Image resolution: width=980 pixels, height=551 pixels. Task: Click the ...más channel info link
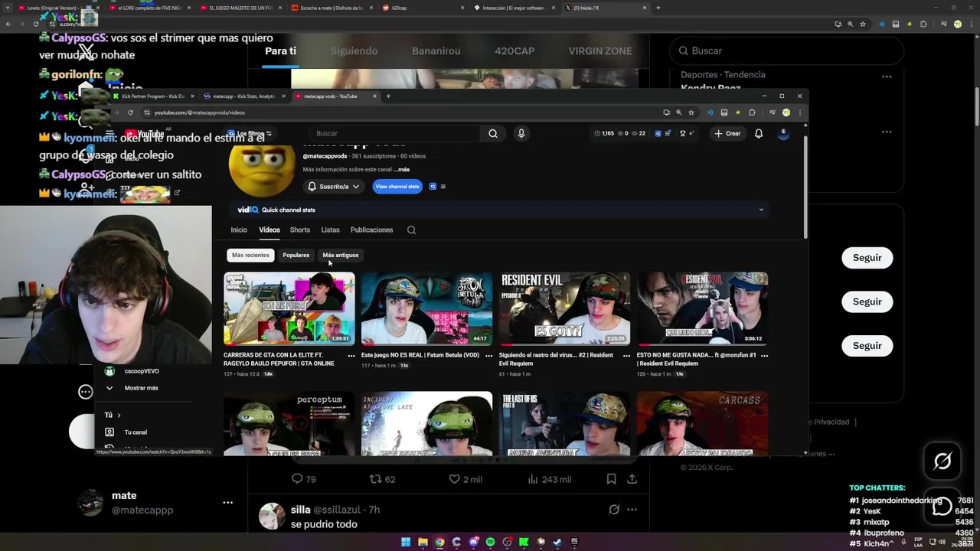(x=402, y=169)
